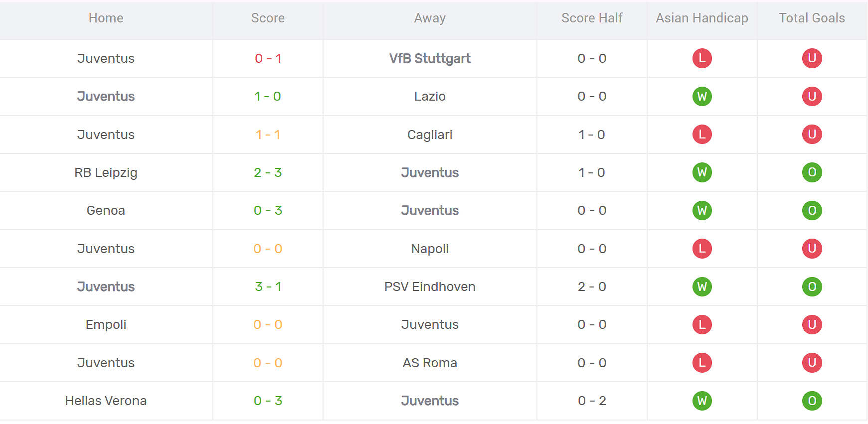
Task: Open the RB Leipzig team link
Action: click(x=106, y=172)
